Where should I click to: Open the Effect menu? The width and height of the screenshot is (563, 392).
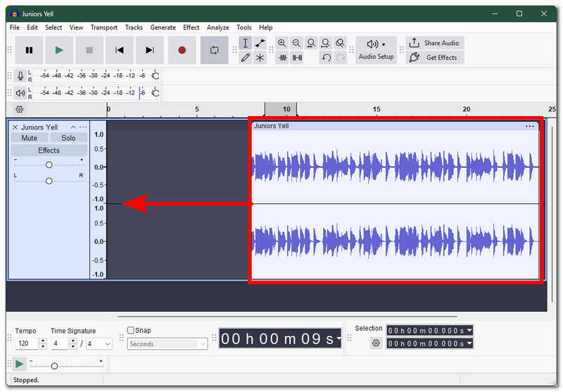(191, 27)
